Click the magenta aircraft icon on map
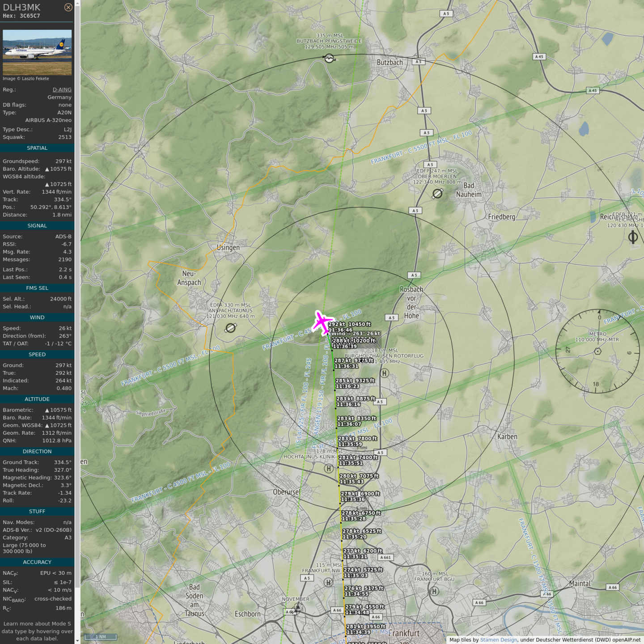 321,322
